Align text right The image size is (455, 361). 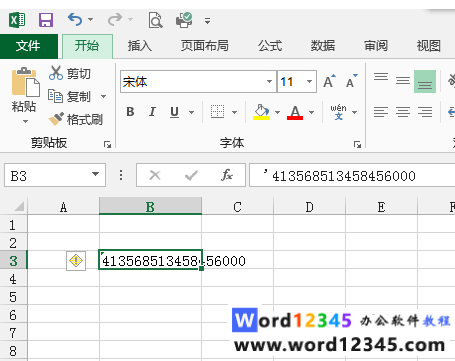click(425, 112)
